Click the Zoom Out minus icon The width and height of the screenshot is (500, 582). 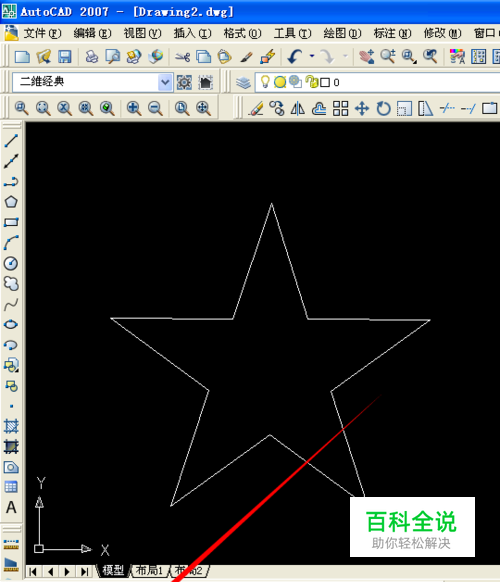155,108
